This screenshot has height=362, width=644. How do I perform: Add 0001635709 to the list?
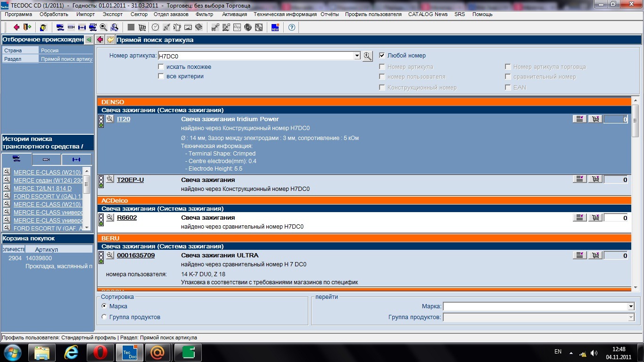pyautogui.click(x=580, y=255)
